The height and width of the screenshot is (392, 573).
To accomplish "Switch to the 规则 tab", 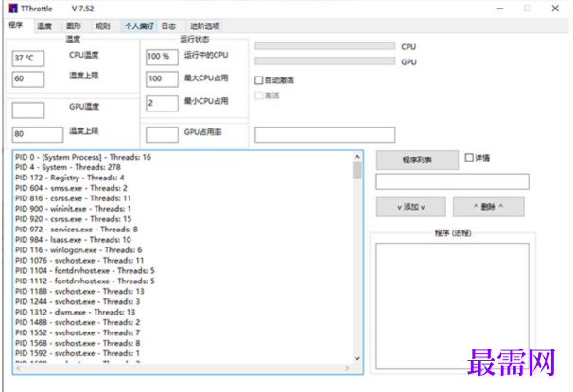I will click(103, 26).
